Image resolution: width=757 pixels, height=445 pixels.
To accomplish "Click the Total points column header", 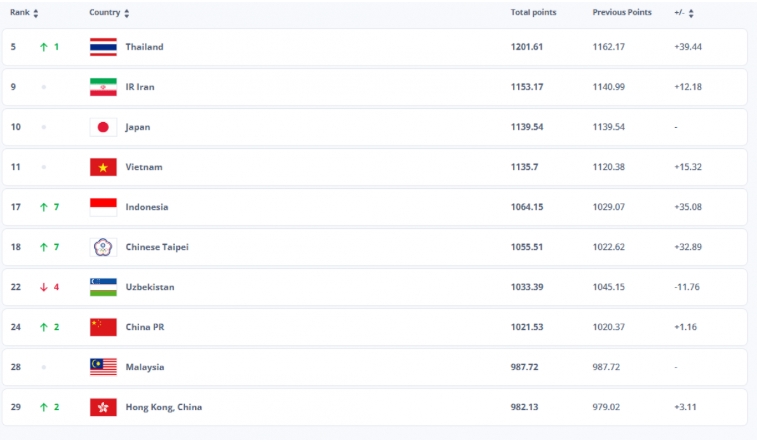I will click(x=533, y=13).
